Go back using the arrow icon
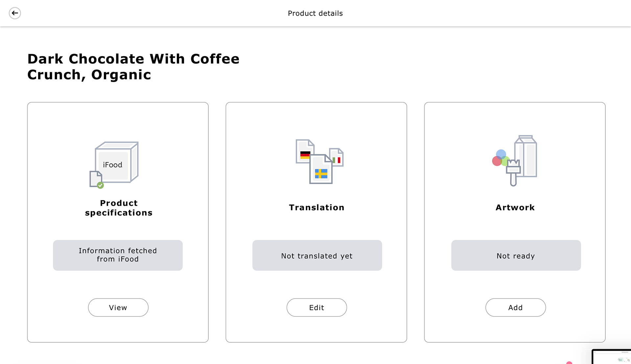The height and width of the screenshot is (364, 631). point(15,13)
